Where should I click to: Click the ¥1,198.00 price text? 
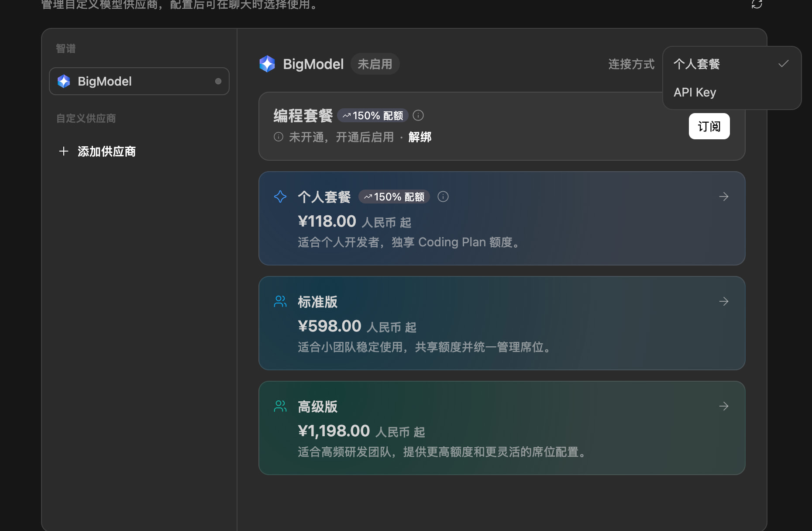(x=334, y=431)
